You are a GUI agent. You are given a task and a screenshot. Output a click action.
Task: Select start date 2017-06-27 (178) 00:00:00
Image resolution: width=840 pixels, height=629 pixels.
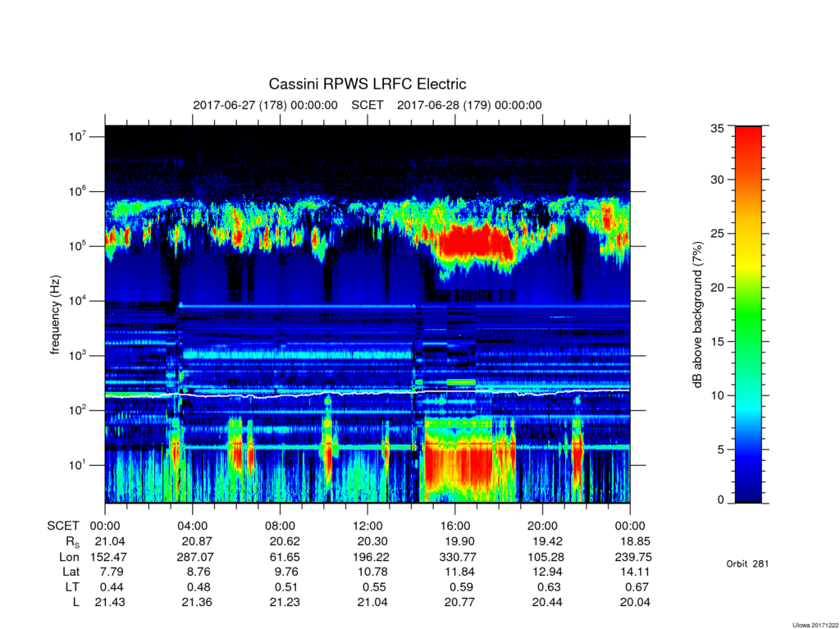pos(265,105)
